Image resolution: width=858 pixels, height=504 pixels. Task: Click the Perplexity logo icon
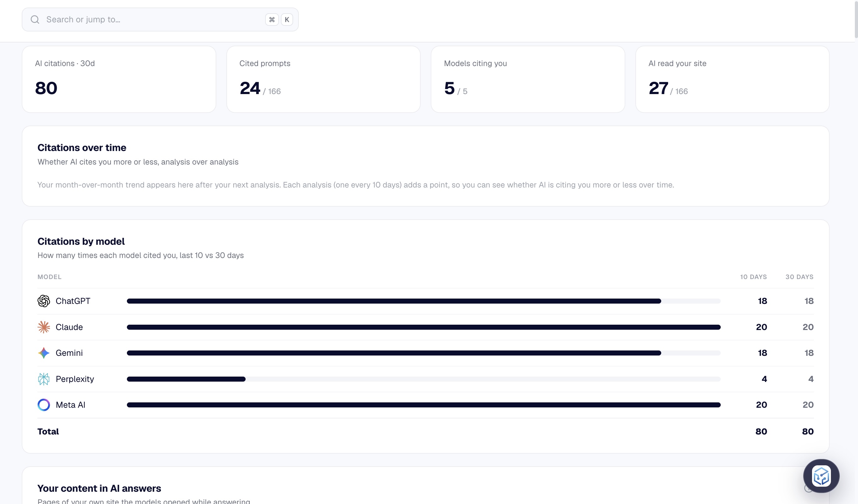tap(43, 379)
